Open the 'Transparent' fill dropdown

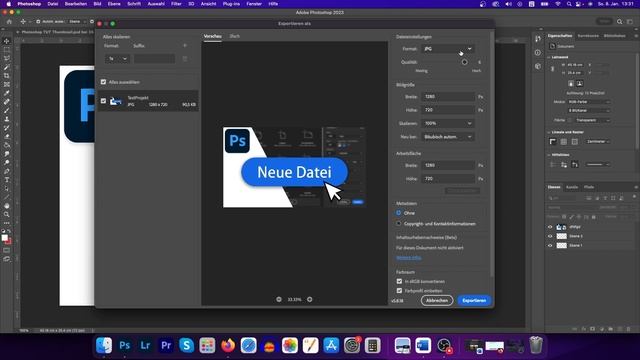tap(593, 120)
